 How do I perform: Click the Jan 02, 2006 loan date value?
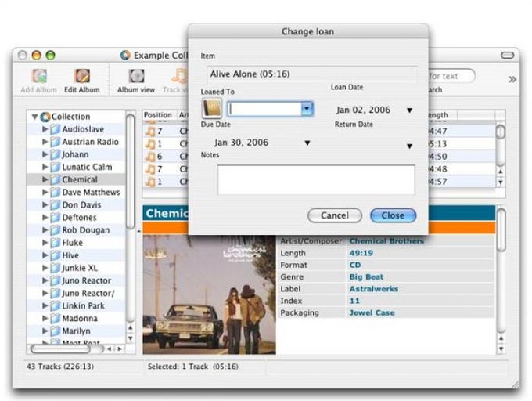(x=363, y=110)
